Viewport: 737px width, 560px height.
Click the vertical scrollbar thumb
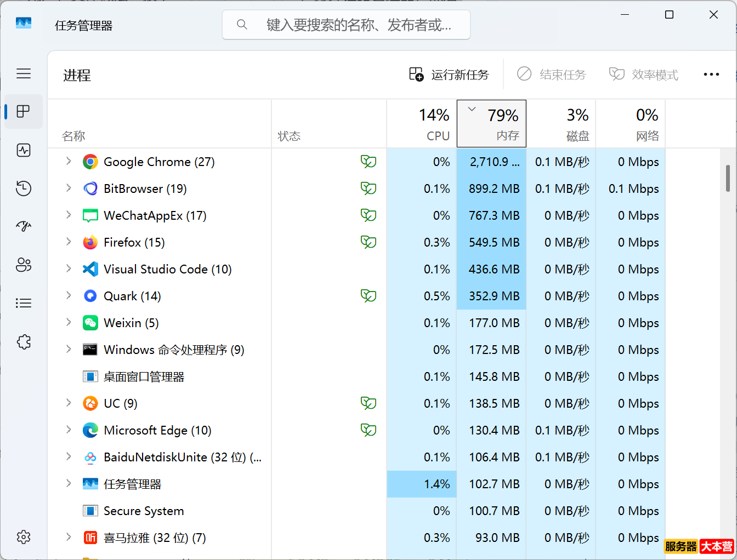[728, 179]
